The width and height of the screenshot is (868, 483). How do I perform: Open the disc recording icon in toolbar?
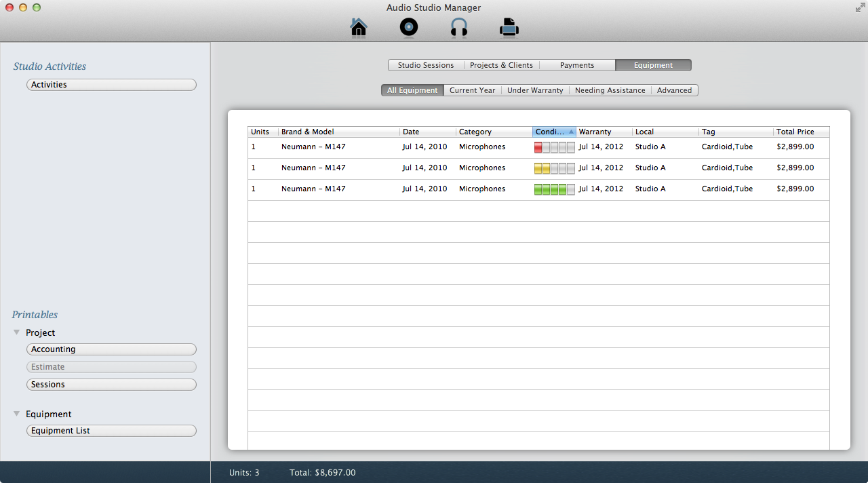pyautogui.click(x=408, y=27)
